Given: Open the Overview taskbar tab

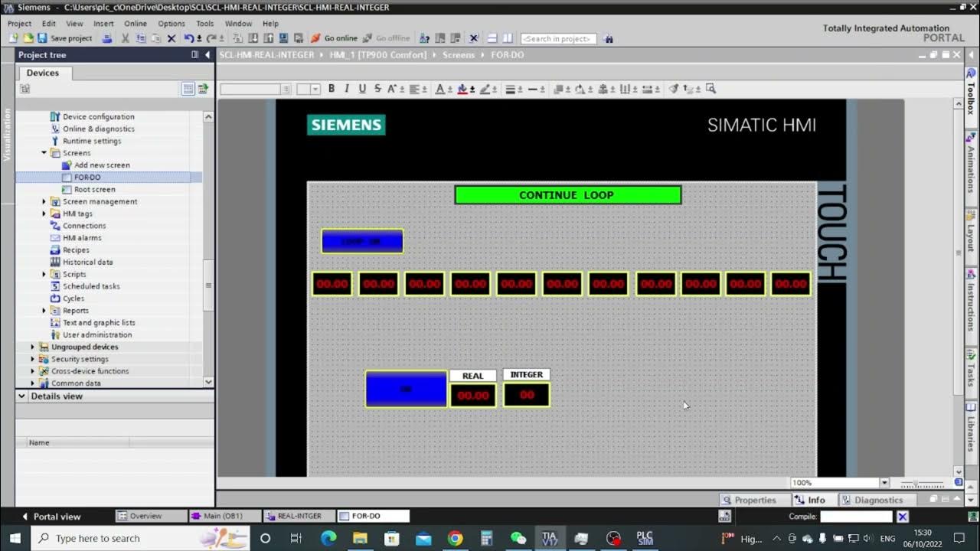Looking at the screenshot, I should (150, 516).
